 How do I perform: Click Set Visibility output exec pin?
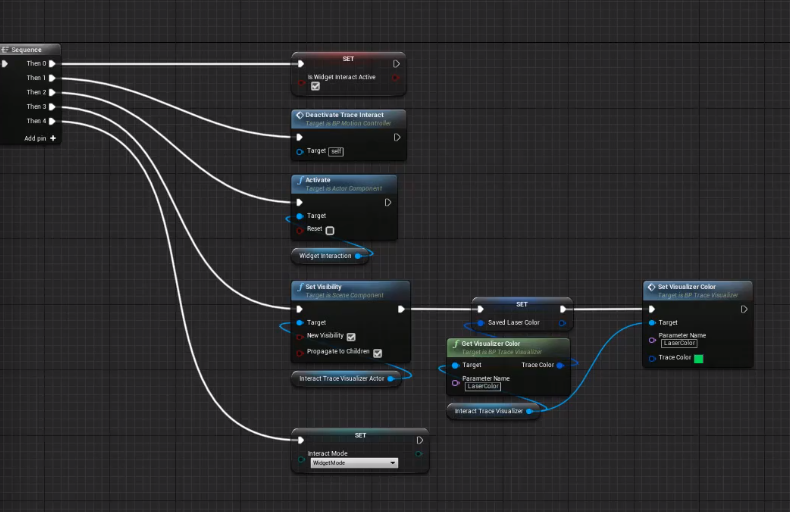[401, 309]
